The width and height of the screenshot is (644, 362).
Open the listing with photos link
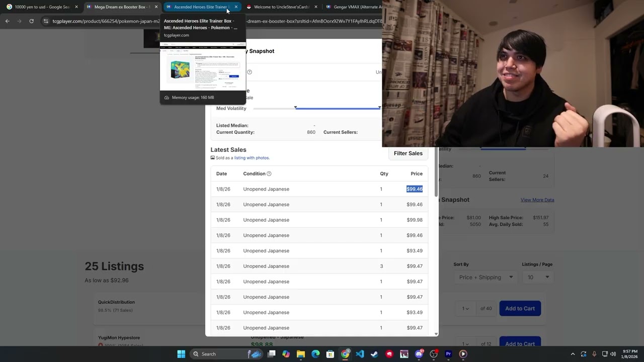[252, 158]
